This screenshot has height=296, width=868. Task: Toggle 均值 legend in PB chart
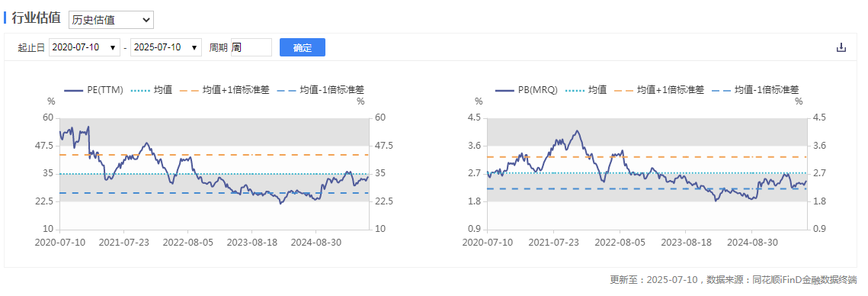(587, 89)
